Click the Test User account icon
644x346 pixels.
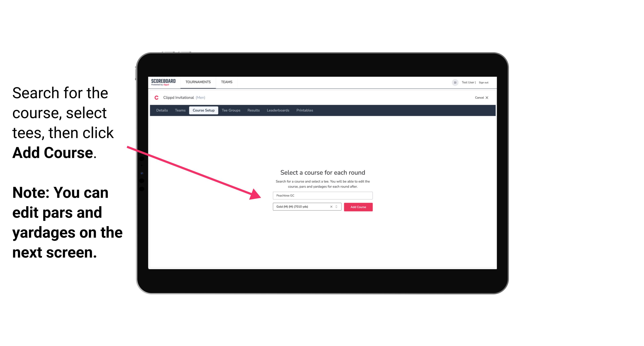[x=454, y=82]
